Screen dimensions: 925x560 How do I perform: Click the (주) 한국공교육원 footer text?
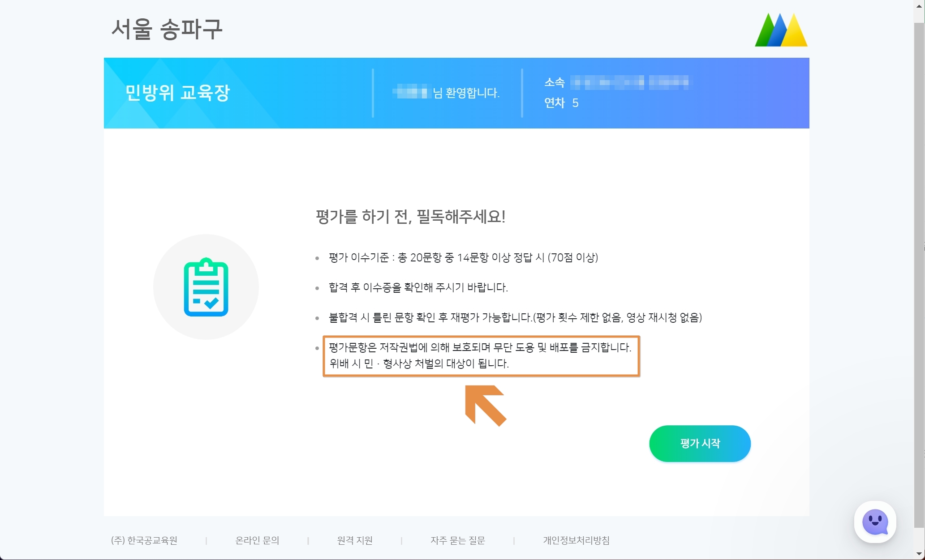pos(144,540)
